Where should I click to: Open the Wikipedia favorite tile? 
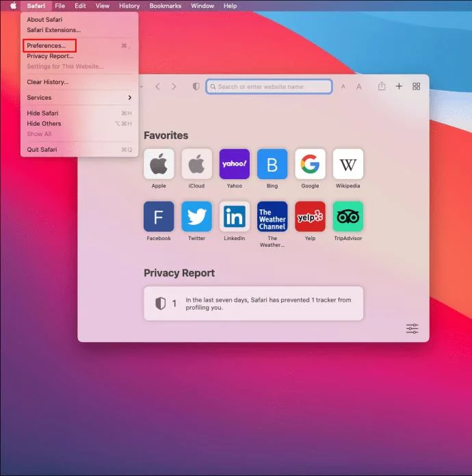pyautogui.click(x=348, y=164)
